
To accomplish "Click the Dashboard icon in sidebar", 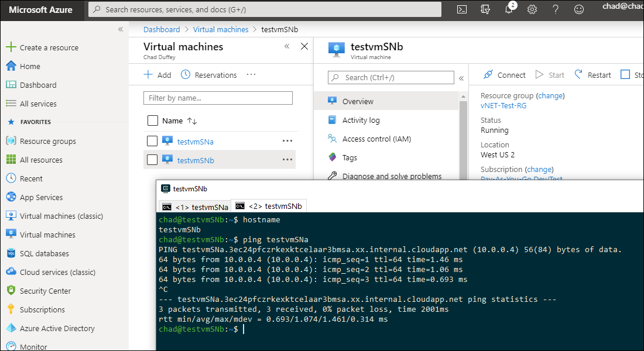I will [11, 85].
